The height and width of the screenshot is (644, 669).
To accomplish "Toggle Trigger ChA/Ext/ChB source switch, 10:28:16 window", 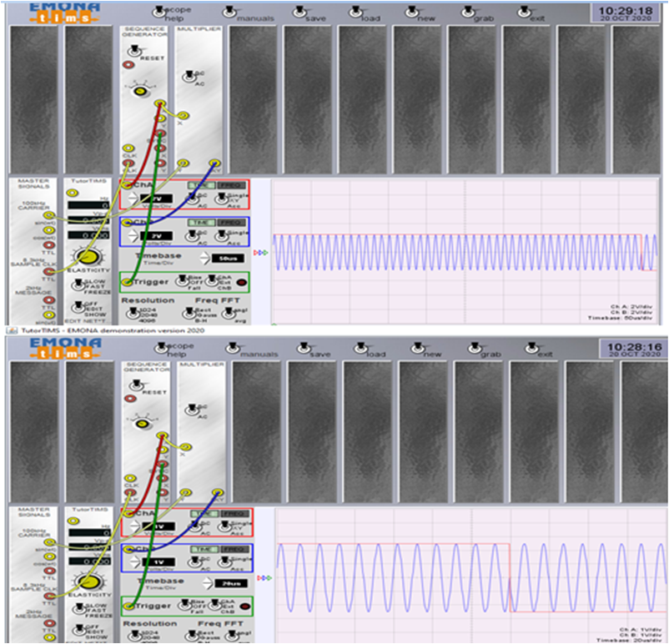I will 215,605.
